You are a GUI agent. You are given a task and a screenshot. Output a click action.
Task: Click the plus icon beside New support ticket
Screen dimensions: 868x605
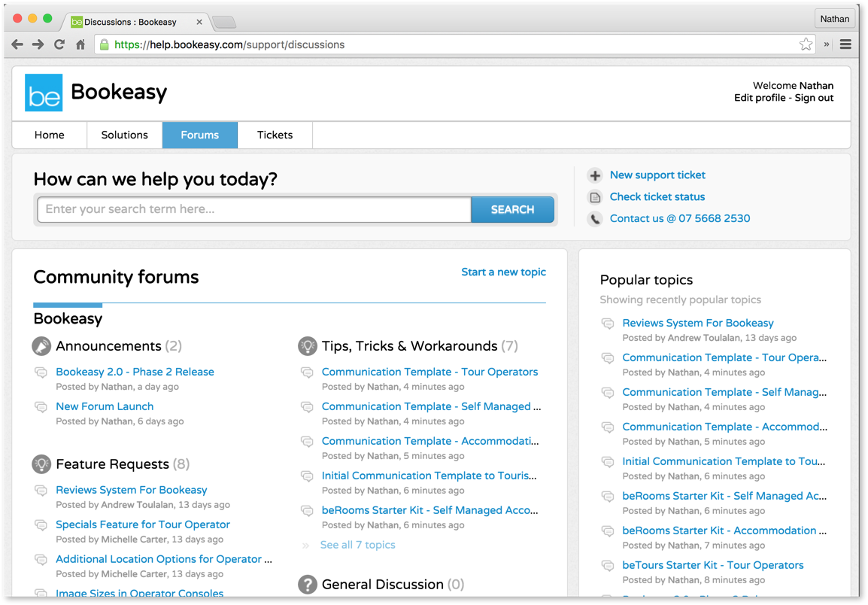595,175
